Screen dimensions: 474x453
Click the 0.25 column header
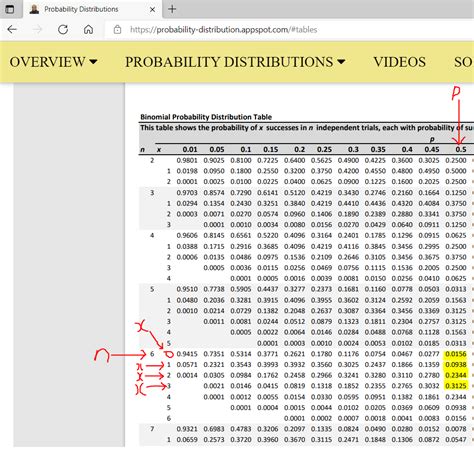324,149
